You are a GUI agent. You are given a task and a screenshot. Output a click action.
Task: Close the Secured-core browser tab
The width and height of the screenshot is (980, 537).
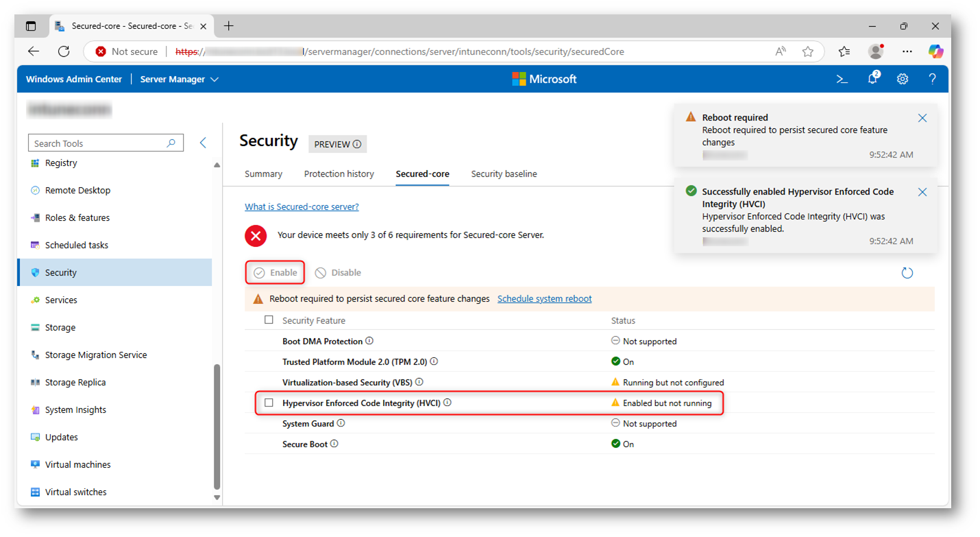click(204, 26)
